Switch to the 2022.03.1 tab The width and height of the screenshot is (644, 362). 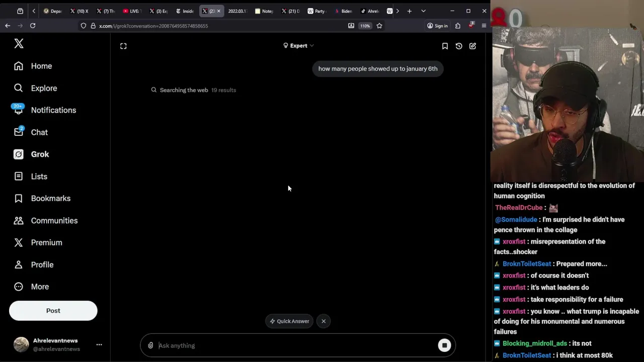pyautogui.click(x=237, y=11)
